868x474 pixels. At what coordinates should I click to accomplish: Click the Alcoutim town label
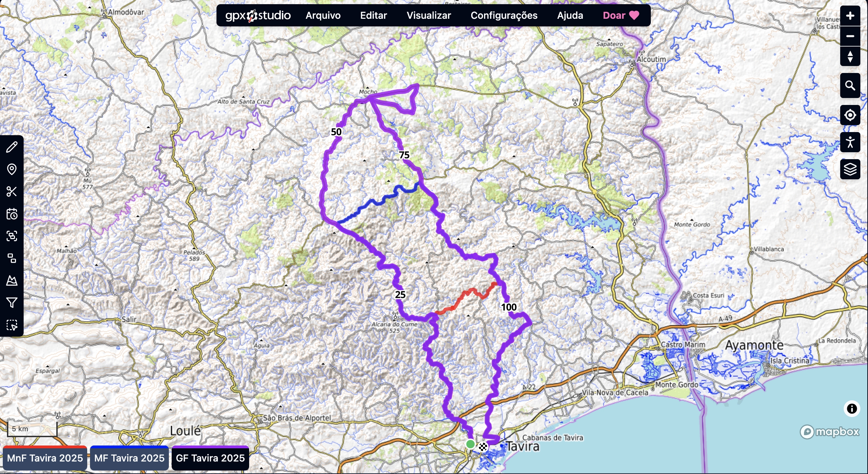(x=651, y=59)
